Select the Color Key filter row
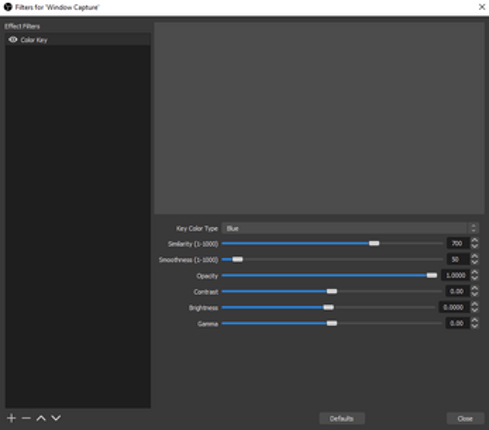The width and height of the screenshot is (489, 430). click(x=78, y=40)
